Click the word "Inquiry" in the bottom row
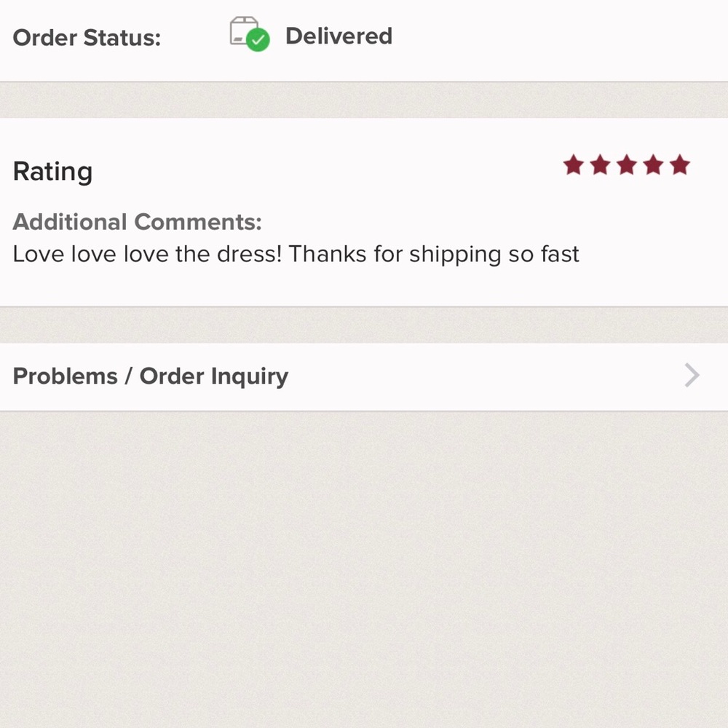 point(249,376)
